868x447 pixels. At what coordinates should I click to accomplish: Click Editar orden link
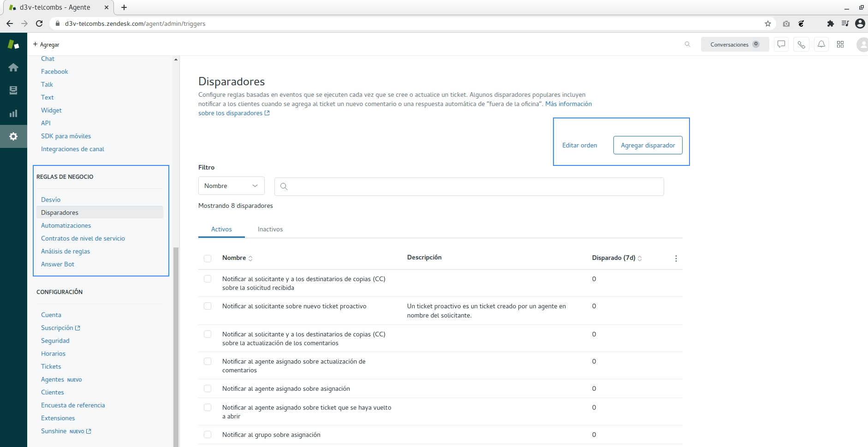(580, 145)
